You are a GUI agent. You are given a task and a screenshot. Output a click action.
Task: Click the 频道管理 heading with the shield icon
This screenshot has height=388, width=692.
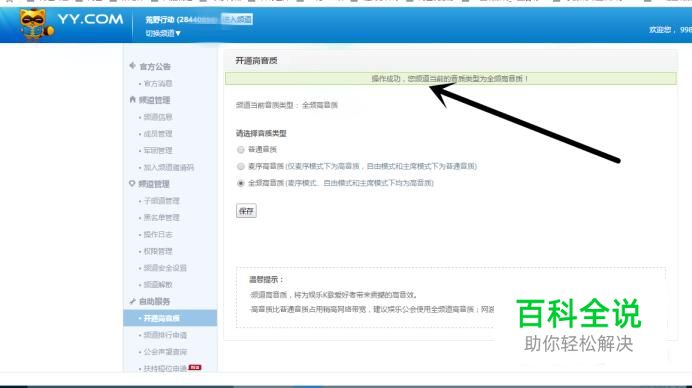click(154, 184)
